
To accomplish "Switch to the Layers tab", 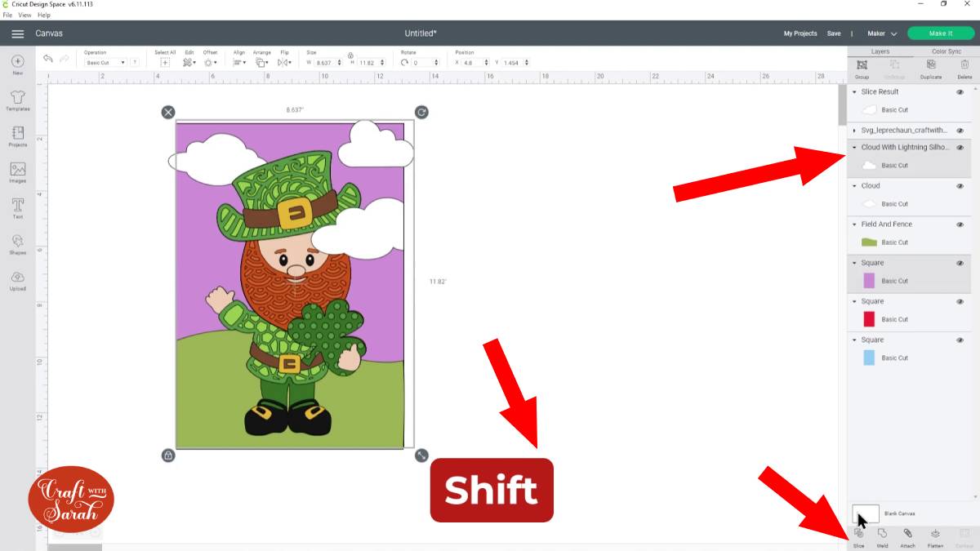I will coord(880,51).
